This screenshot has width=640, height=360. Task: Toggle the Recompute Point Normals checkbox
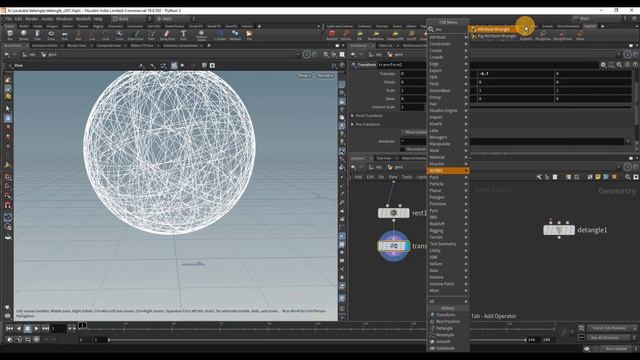click(403, 149)
